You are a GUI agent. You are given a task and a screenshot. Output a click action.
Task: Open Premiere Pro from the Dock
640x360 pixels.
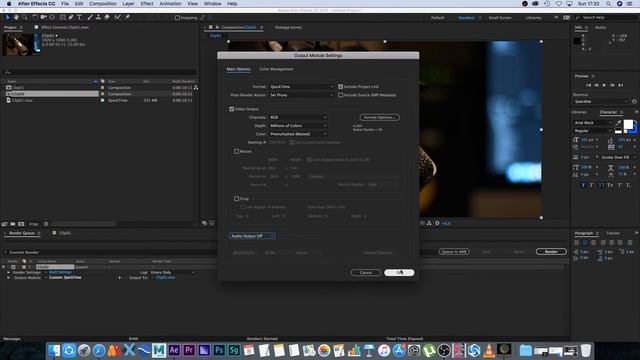189,350
